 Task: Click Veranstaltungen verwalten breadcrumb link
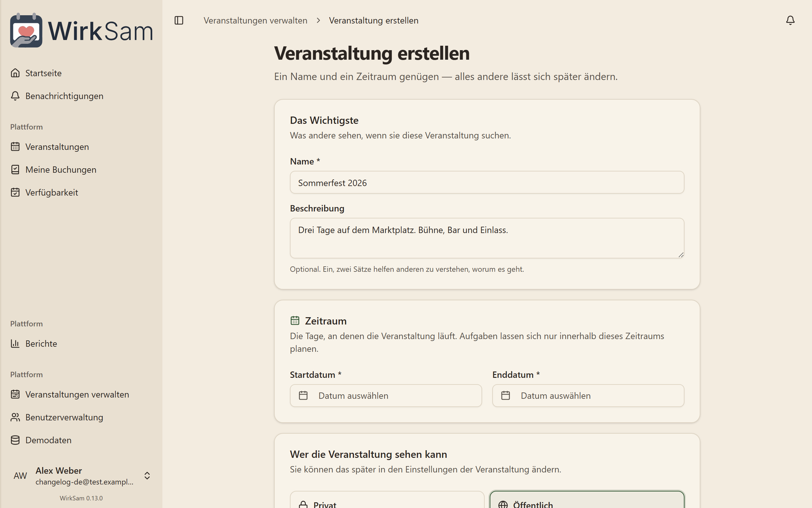[x=255, y=21]
